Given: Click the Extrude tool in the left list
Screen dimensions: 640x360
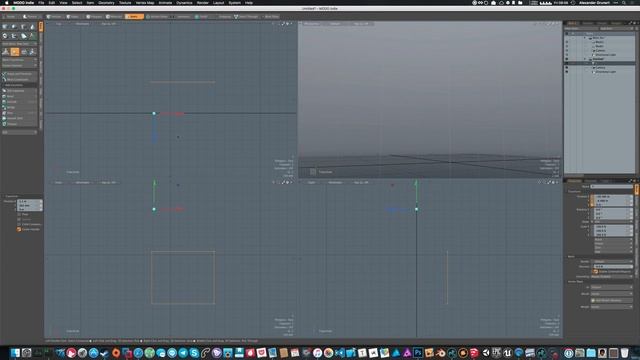Looking at the screenshot, I should pos(19,102).
